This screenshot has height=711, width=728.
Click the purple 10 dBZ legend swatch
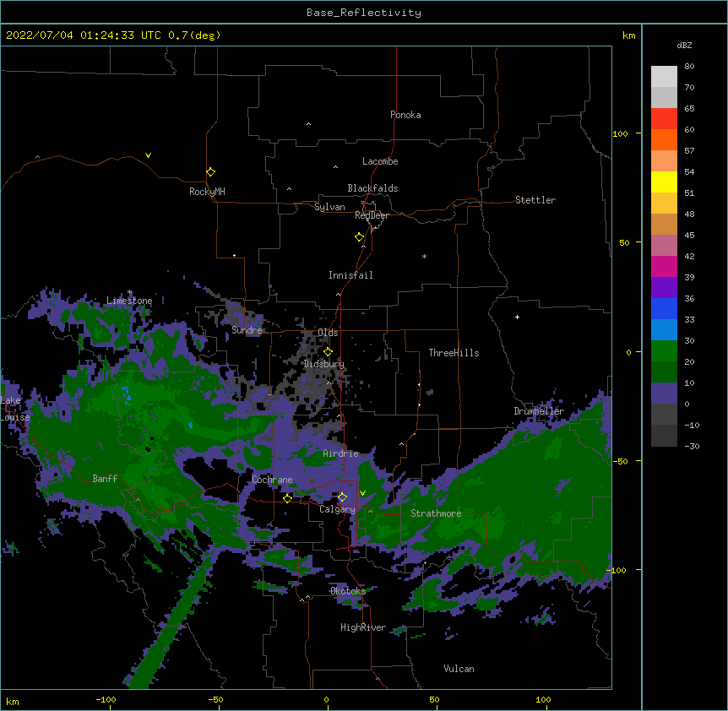click(x=664, y=393)
